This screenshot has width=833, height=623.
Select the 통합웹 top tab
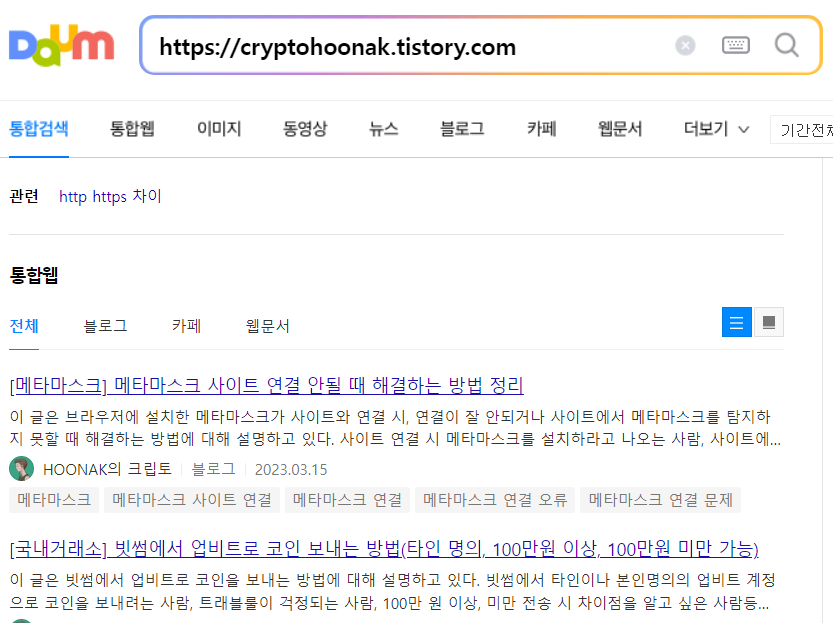coord(132,129)
